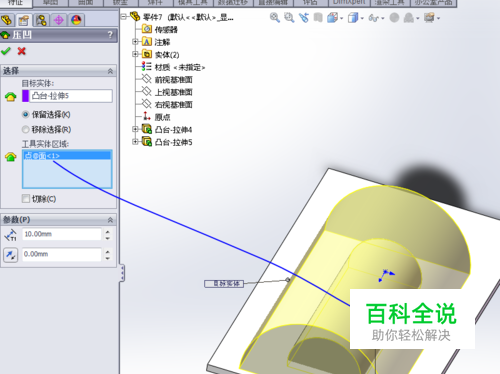Viewport: 500px width, 374px height.
Task: Open Edit Appearance sphere tool
Action: tap(394, 17)
